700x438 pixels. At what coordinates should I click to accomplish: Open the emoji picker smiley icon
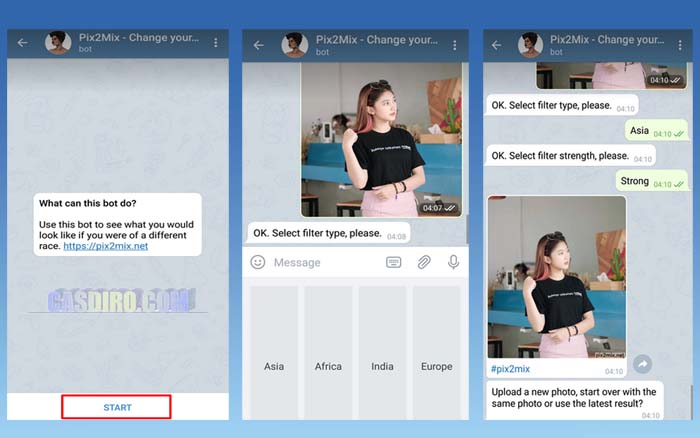258,262
